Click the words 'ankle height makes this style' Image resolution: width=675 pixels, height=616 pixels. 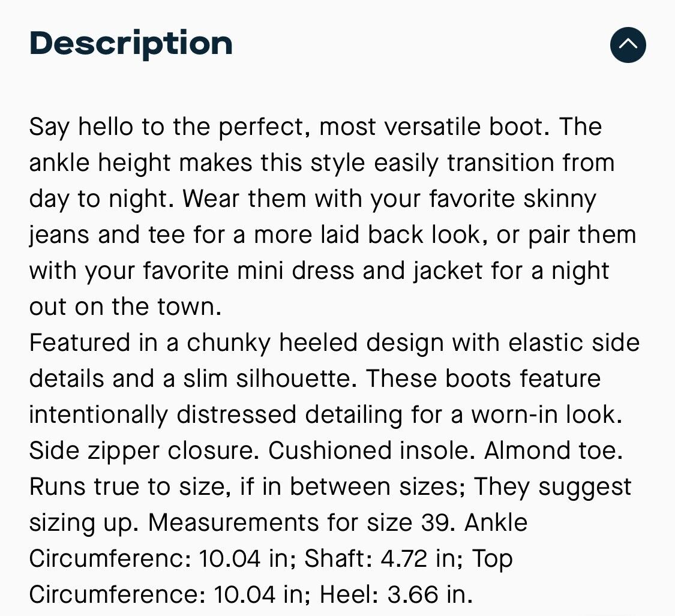point(197,163)
